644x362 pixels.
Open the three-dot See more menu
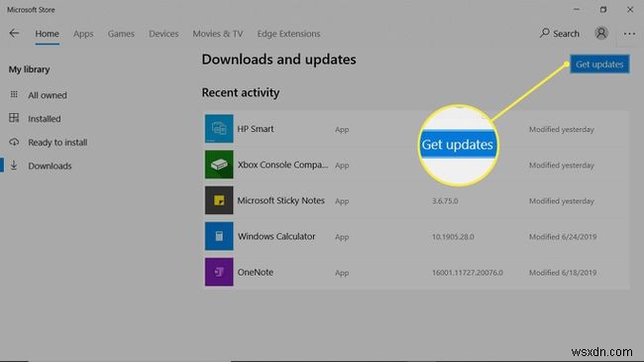point(629,34)
